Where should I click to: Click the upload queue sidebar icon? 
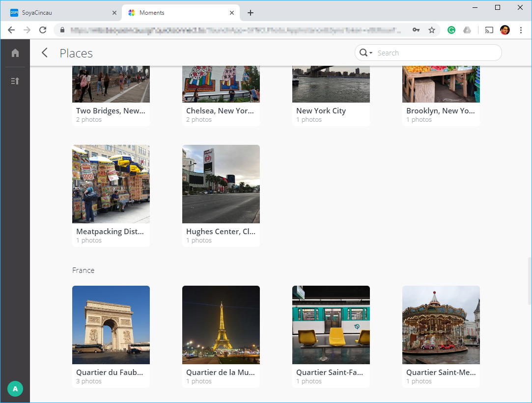(15, 81)
